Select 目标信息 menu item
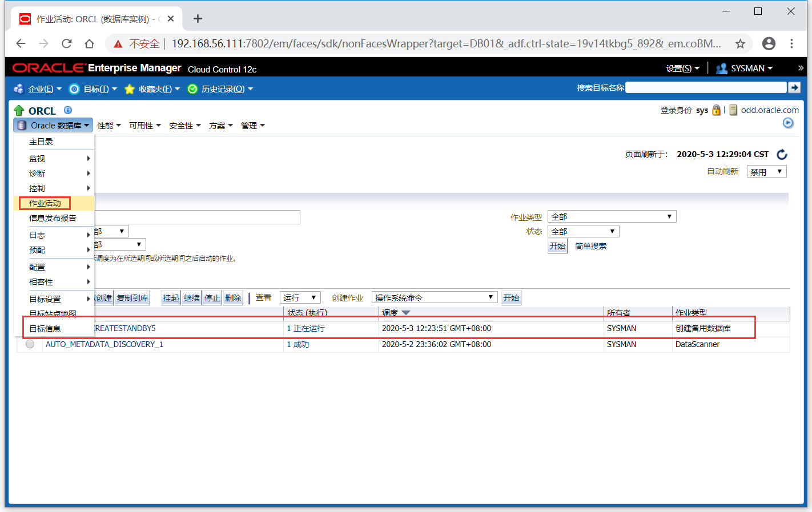This screenshot has height=512, width=812. [54, 329]
